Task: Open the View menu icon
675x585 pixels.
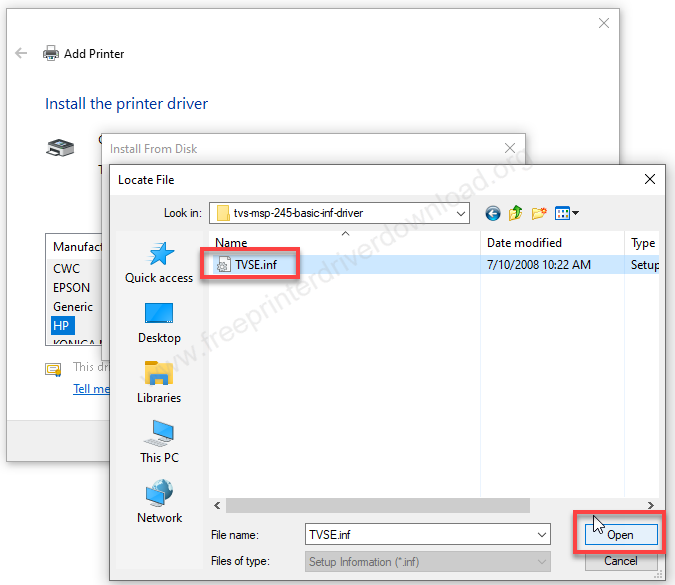Action: tap(567, 213)
